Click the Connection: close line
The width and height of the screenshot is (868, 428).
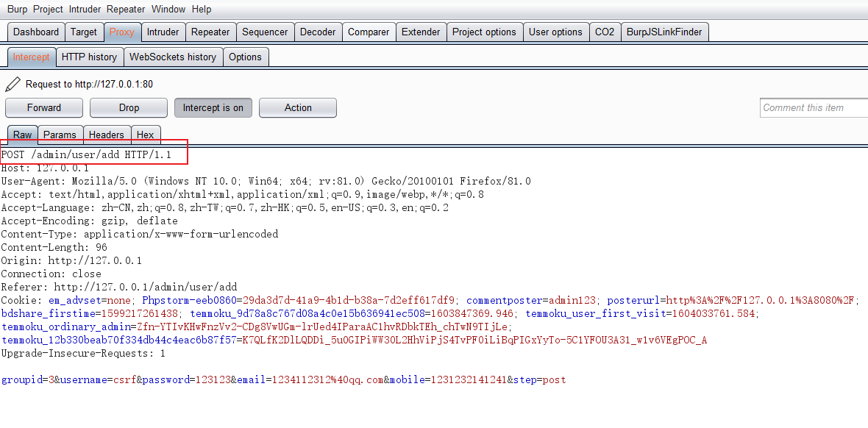click(51, 274)
